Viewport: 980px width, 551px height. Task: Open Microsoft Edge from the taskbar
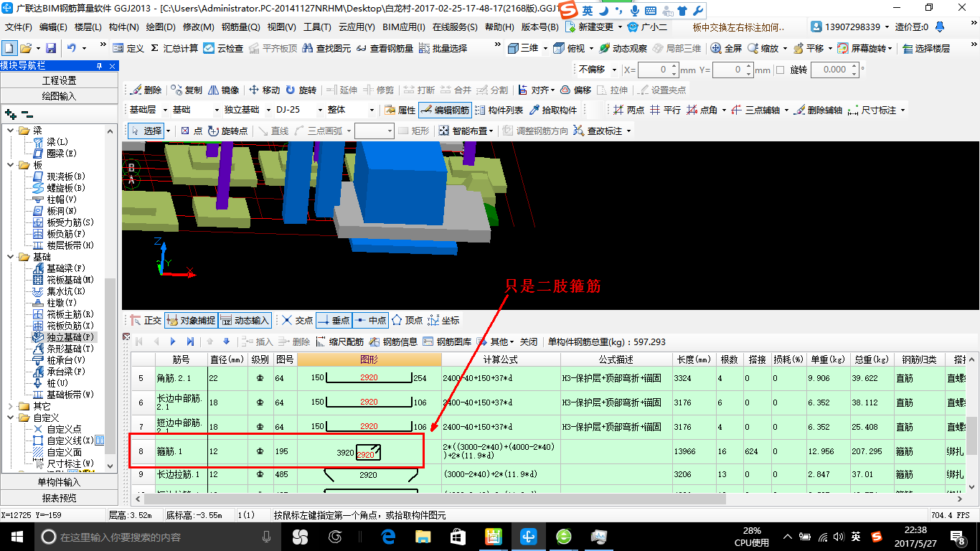pyautogui.click(x=389, y=536)
